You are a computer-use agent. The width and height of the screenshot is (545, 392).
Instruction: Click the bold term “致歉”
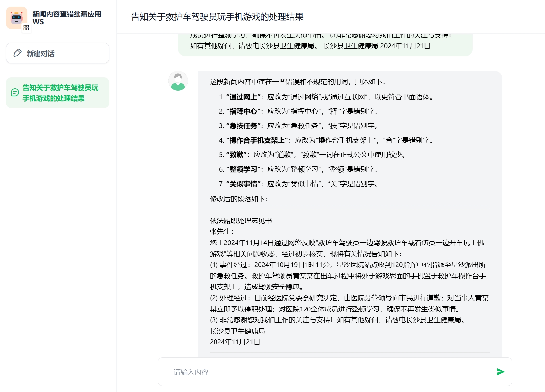pos(236,155)
